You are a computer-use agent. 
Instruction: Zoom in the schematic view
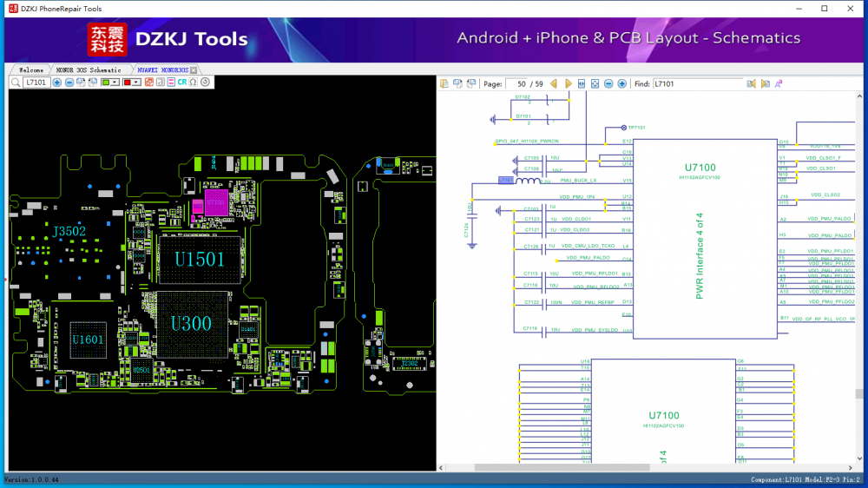[622, 83]
